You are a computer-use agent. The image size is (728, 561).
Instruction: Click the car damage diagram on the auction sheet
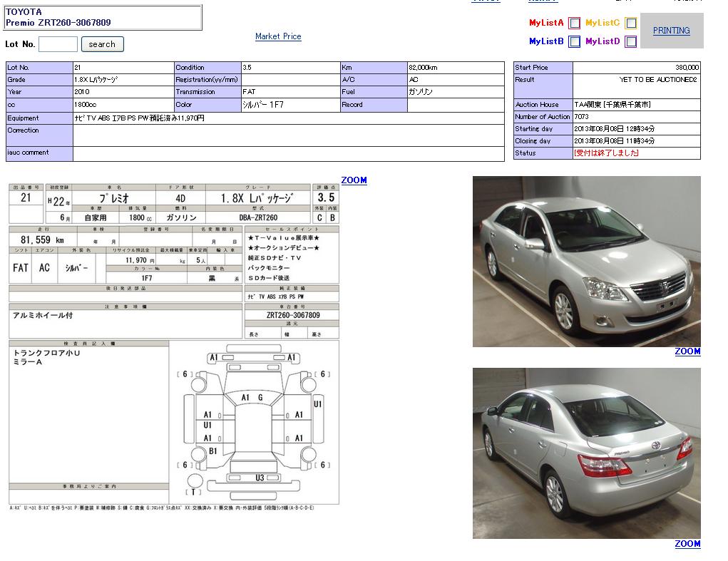point(253,421)
